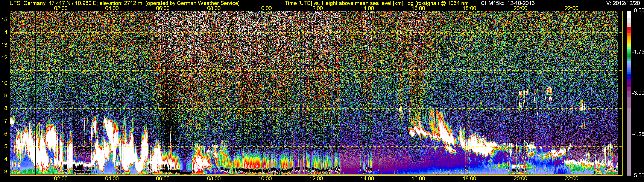644x182 pixels.
Task: Click the 22:00 label on bottom time axis
Action: point(571,179)
